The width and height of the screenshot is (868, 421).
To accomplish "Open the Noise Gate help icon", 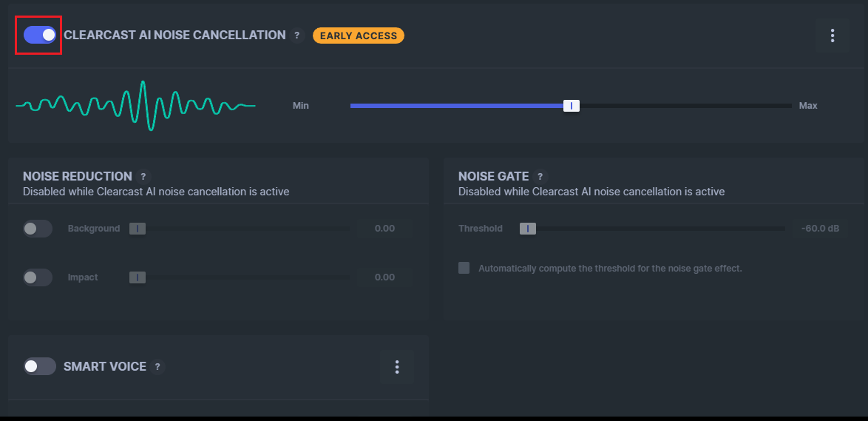I will (x=540, y=177).
